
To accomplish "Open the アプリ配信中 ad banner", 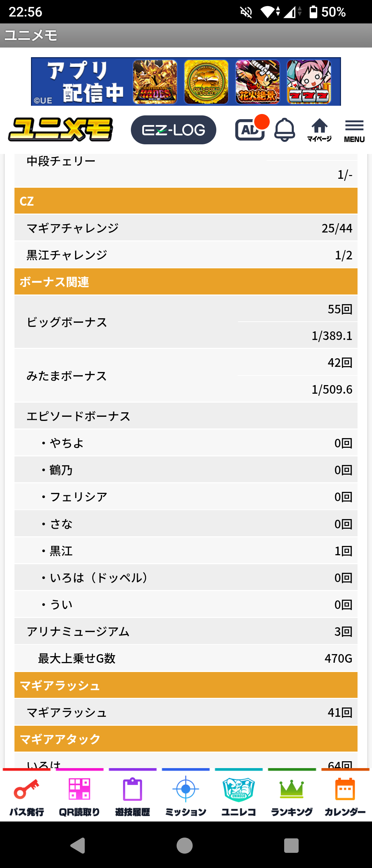I will (186, 82).
